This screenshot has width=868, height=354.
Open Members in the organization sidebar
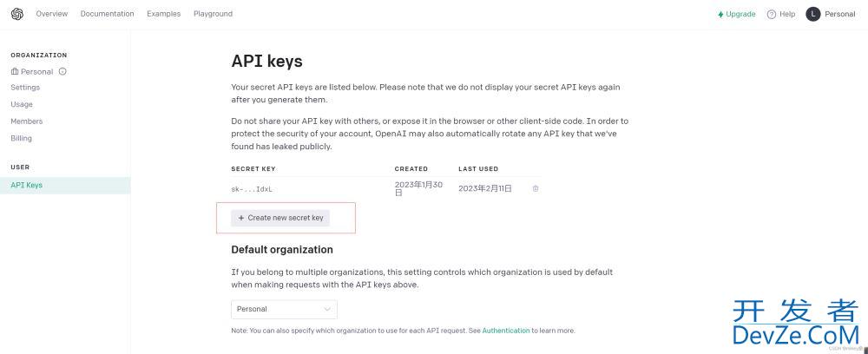[27, 121]
